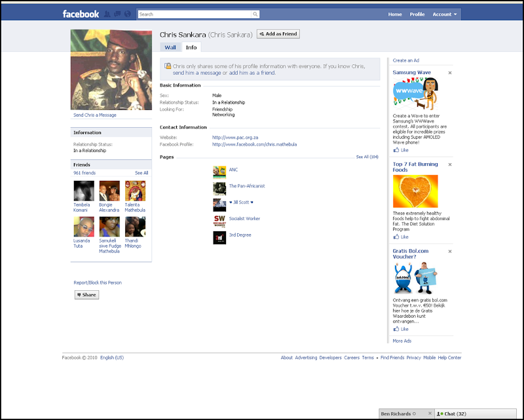Open friend requests icon in header

pos(107,14)
